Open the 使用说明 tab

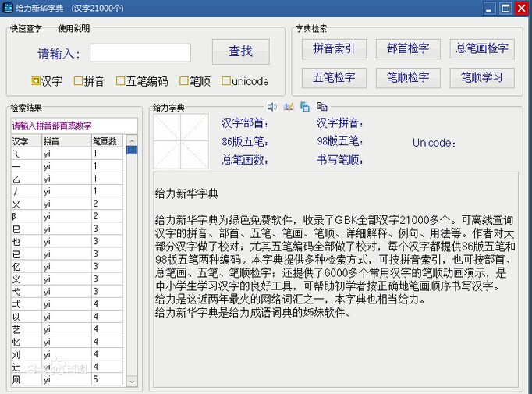pyautogui.click(x=74, y=29)
